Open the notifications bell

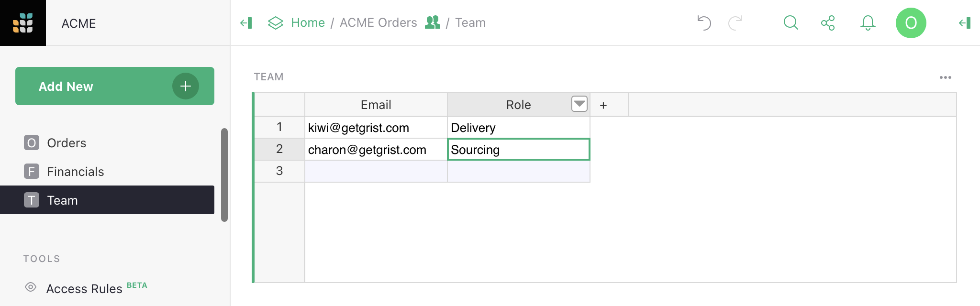click(868, 23)
